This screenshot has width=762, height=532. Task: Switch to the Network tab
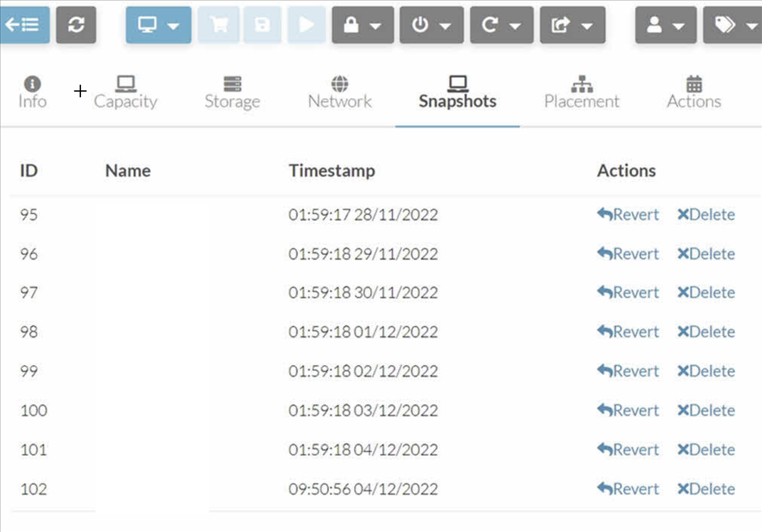(339, 92)
